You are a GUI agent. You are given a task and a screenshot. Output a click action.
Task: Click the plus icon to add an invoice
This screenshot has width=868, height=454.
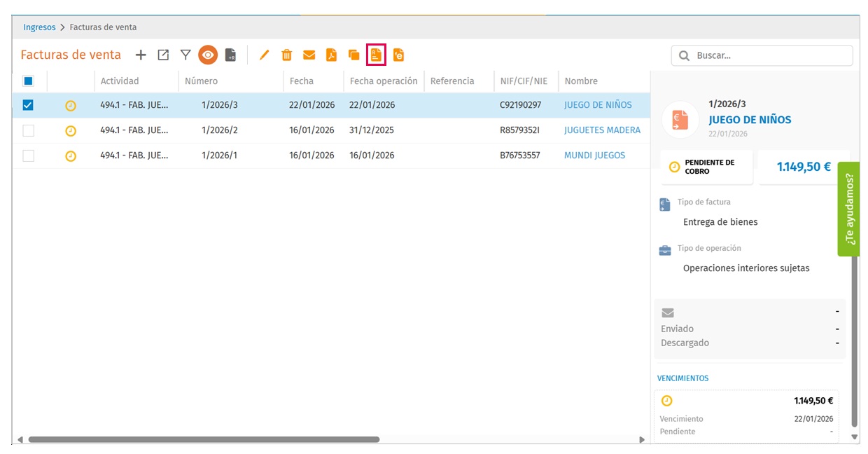(141, 55)
